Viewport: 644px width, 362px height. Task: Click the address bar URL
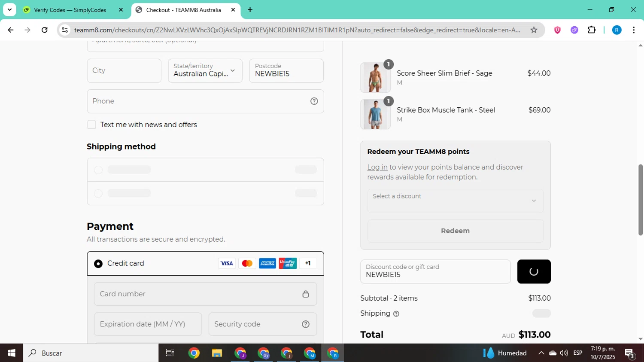coord(297,30)
